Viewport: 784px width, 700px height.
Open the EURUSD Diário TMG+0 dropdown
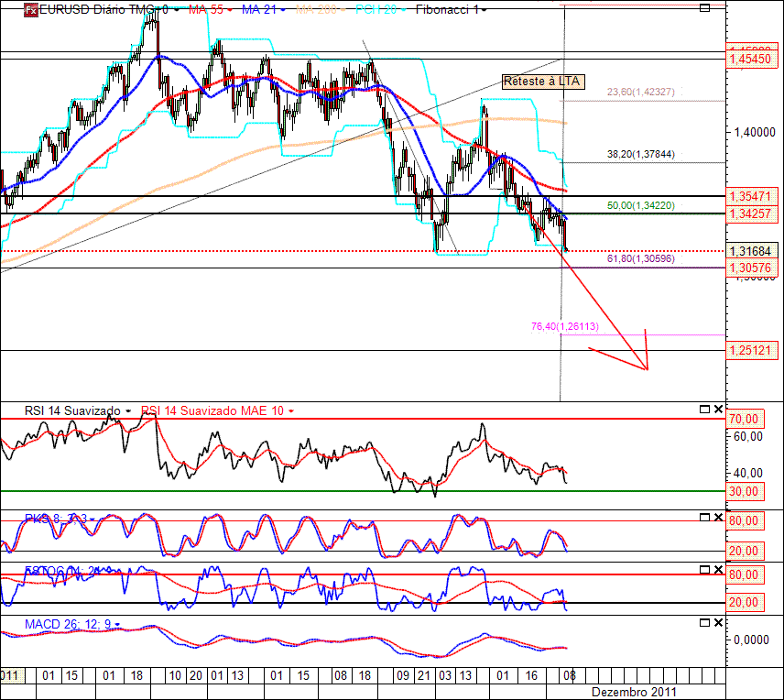click(177, 10)
